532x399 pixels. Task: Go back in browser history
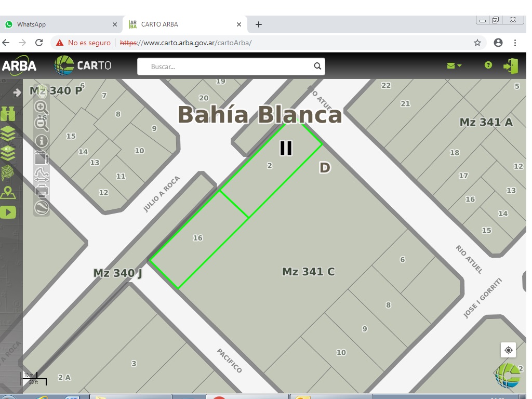pos(6,43)
